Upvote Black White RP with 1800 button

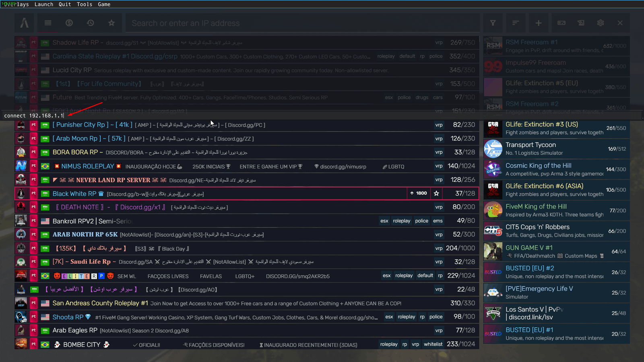point(419,193)
